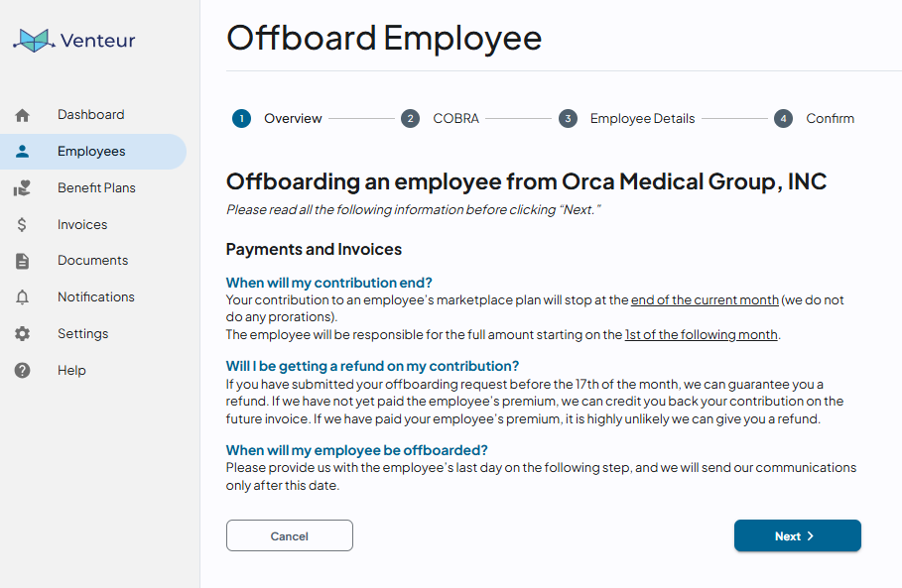Open the Settings gear icon
The image size is (902, 588).
(x=23, y=334)
